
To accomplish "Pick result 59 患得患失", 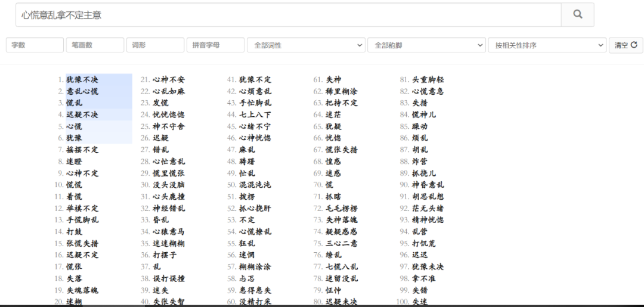I will pyautogui.click(x=255, y=290).
